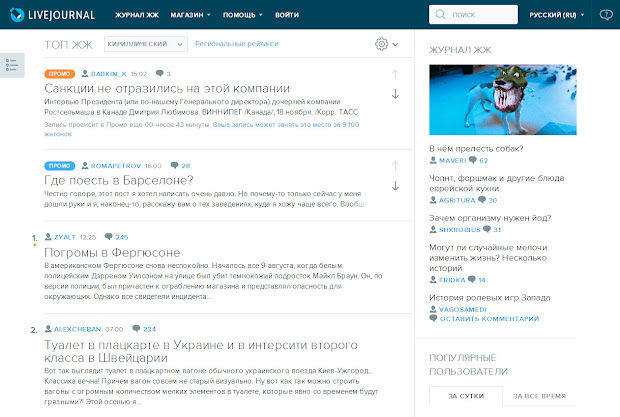
Task: Expand the Помощь menu
Action: [x=242, y=15]
